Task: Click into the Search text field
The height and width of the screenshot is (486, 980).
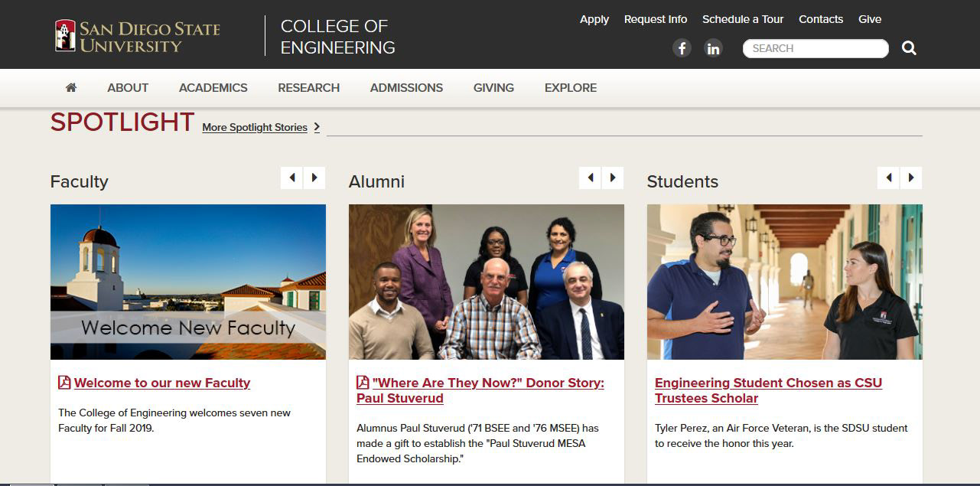Action: [815, 48]
